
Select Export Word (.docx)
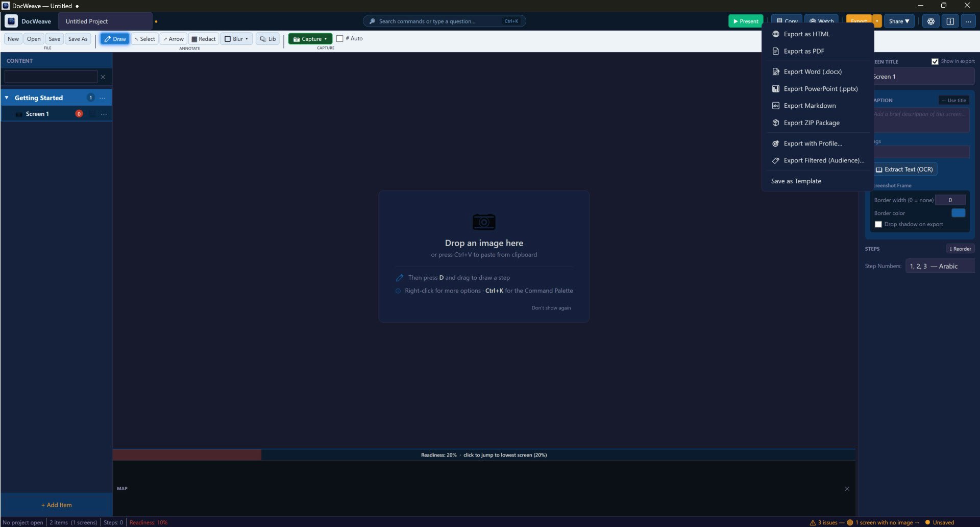[818, 72]
